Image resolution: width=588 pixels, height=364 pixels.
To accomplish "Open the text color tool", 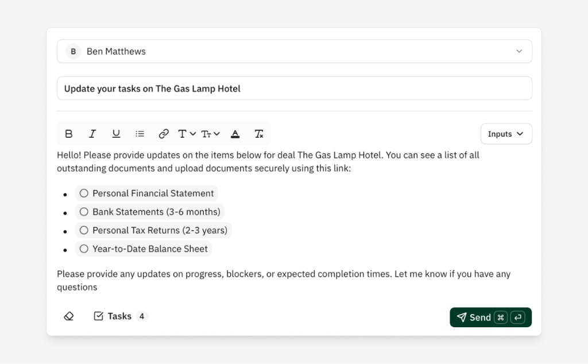I will (235, 134).
